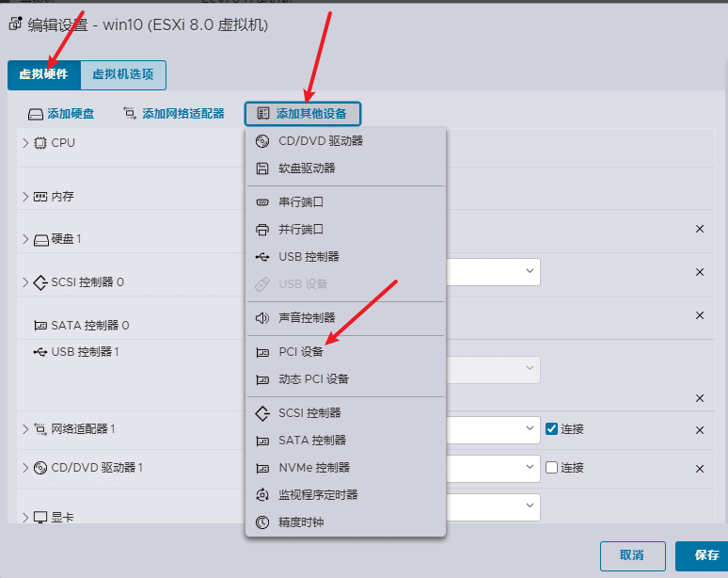Check the CD/DVD drive 1 连接 checkbox
728x578 pixels.
coord(551,468)
